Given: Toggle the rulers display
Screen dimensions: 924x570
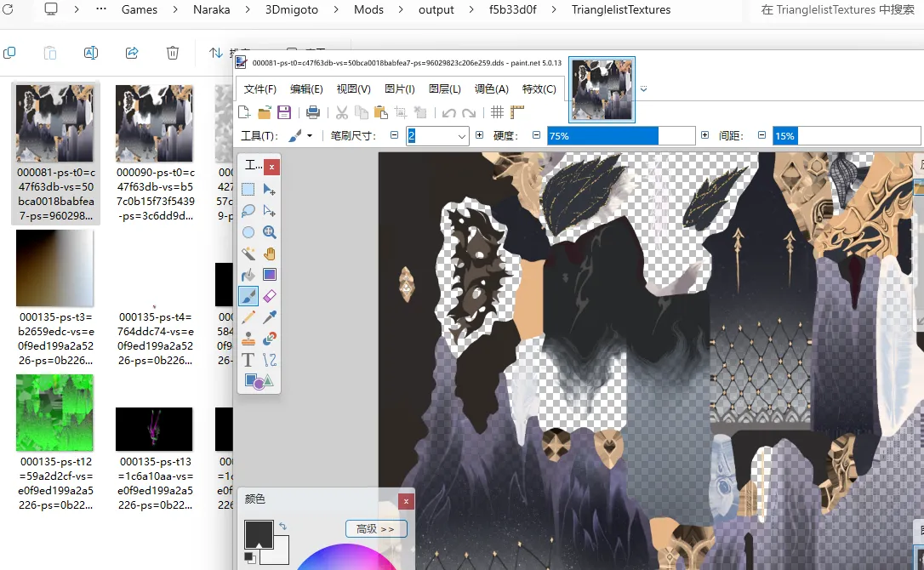Looking at the screenshot, I should 516,112.
